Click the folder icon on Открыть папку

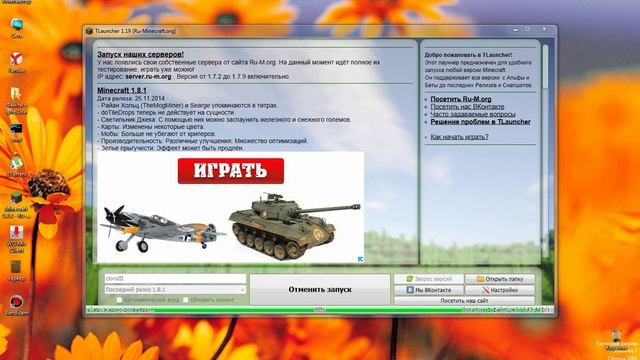pyautogui.click(x=480, y=279)
